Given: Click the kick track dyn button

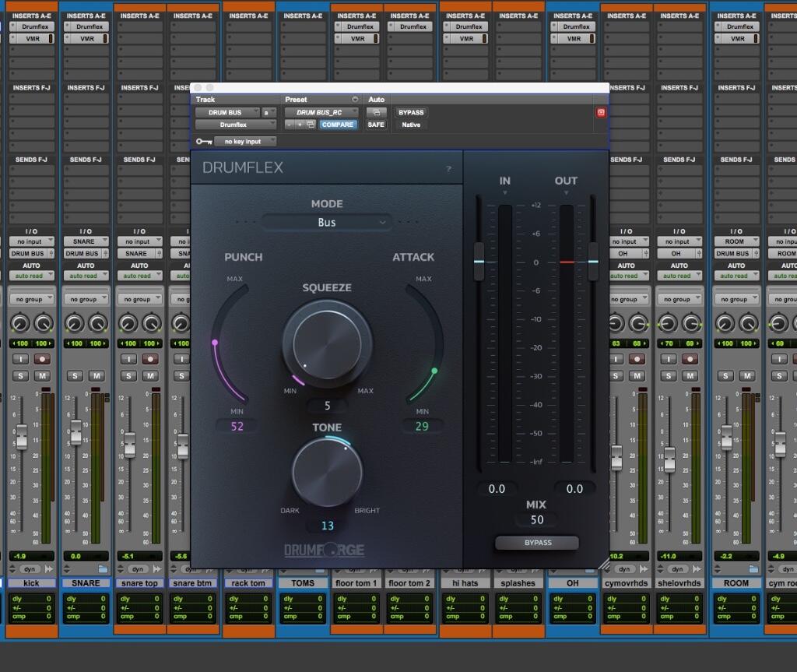Looking at the screenshot, I should pos(30,569).
